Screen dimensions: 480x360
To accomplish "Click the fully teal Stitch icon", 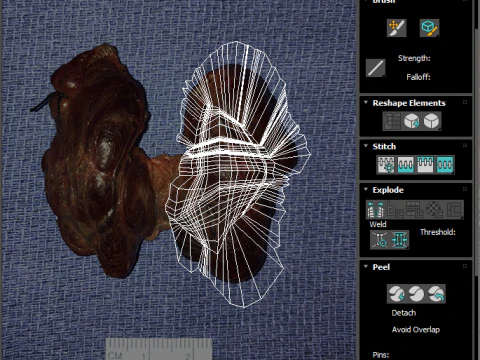I will click(445, 165).
